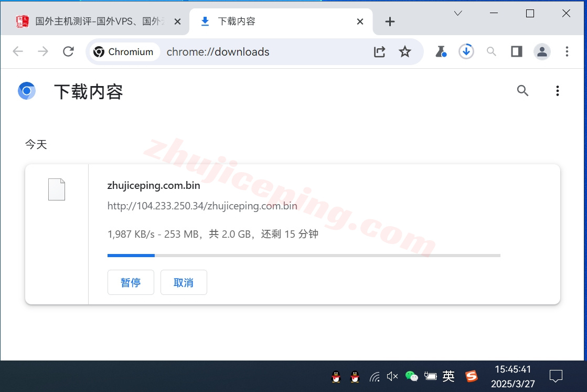Unmute the volume tray icon
This screenshot has height=392, width=587.
pyautogui.click(x=392, y=376)
